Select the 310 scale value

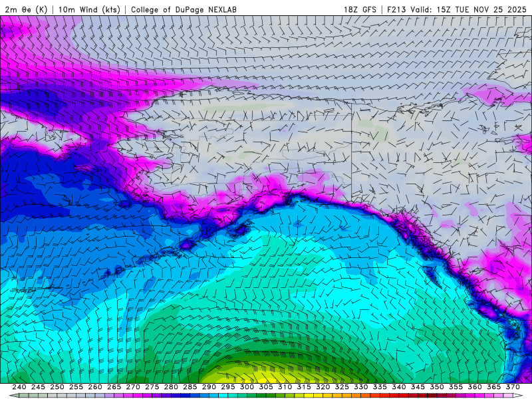(285, 387)
